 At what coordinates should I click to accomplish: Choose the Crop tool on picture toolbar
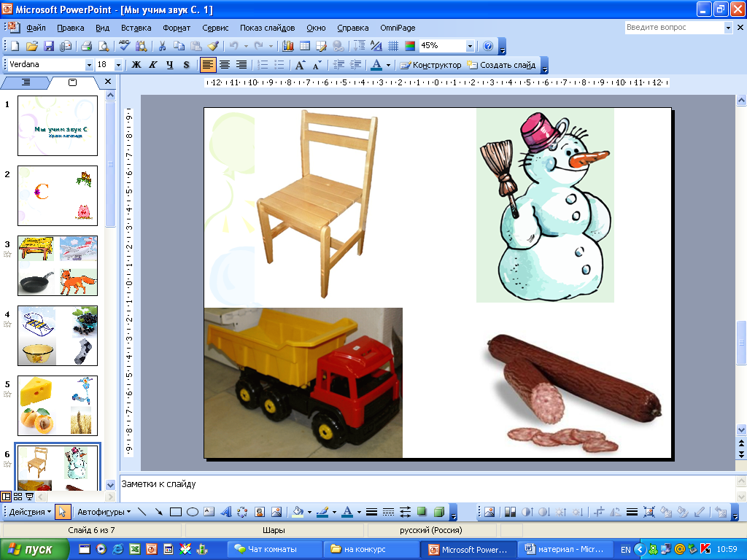(x=599, y=512)
